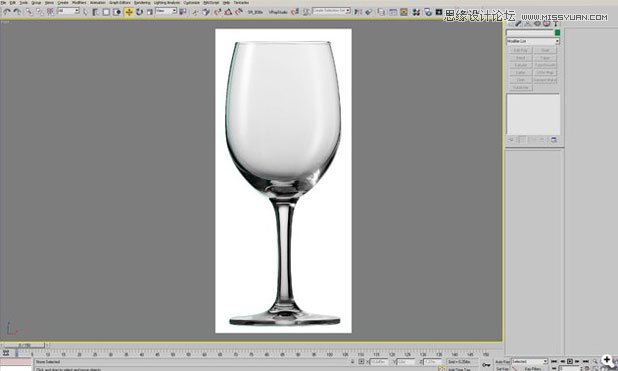The width and height of the screenshot is (618, 371).
Task: Switch to the Display command panel tab
Action: pos(547,24)
